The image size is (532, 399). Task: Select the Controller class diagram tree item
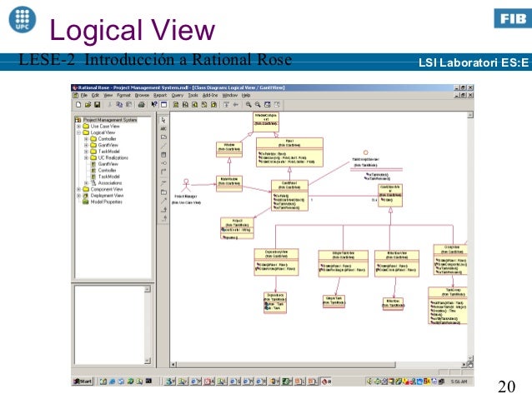pyautogui.click(x=107, y=171)
